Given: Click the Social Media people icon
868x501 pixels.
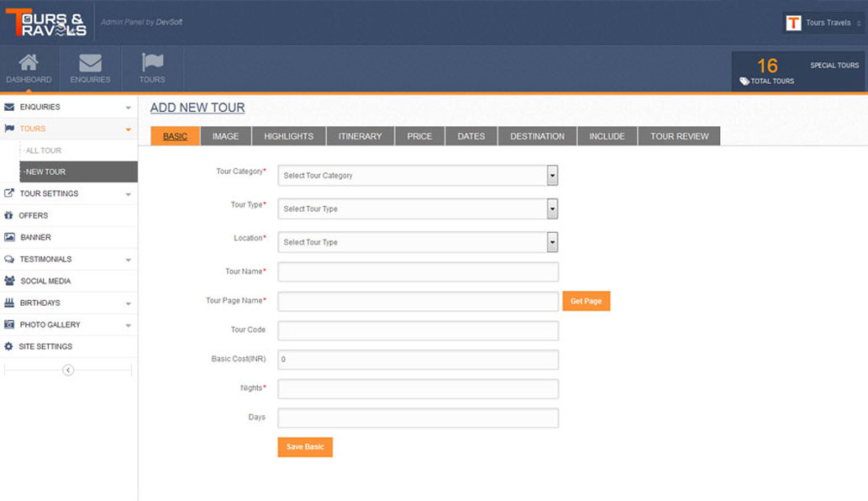Looking at the screenshot, I should pos(9,282).
